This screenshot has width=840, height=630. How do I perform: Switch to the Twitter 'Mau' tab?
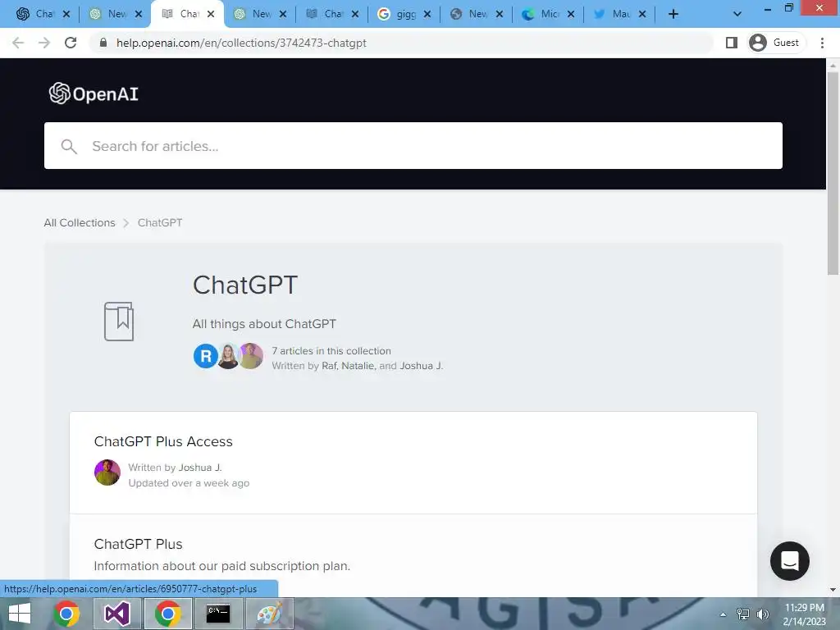point(614,15)
